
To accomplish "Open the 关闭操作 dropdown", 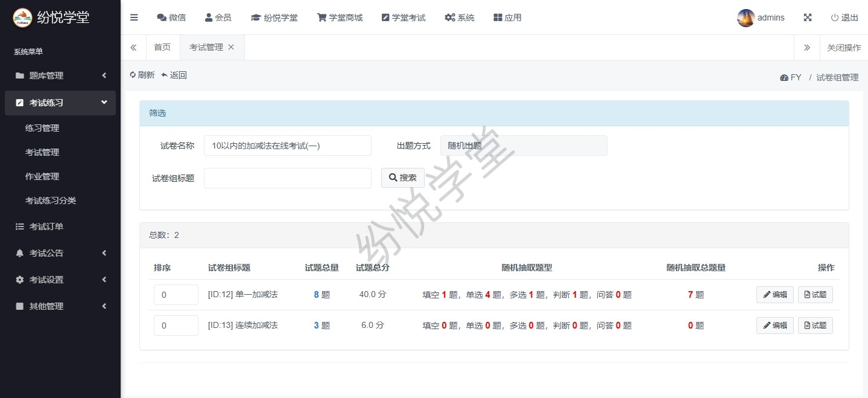I will pyautogui.click(x=843, y=47).
